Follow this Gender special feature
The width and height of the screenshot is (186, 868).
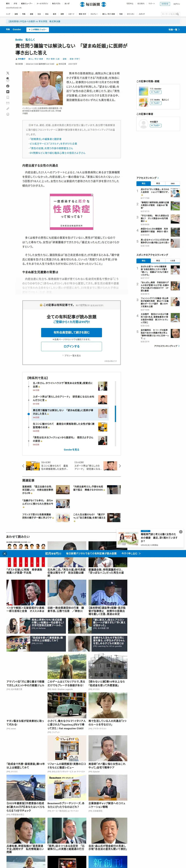pyautogui.click(x=38, y=30)
